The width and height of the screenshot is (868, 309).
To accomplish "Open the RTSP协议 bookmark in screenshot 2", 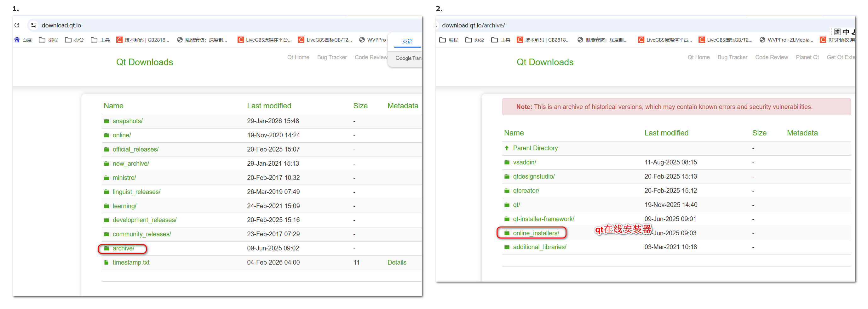I will coord(837,40).
